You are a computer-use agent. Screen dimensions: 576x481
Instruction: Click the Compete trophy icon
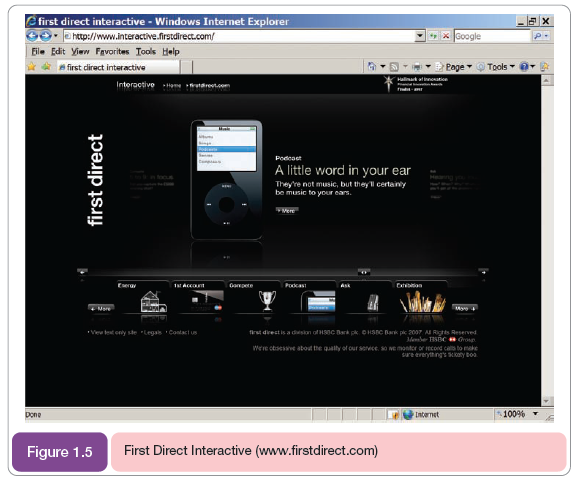click(267, 301)
